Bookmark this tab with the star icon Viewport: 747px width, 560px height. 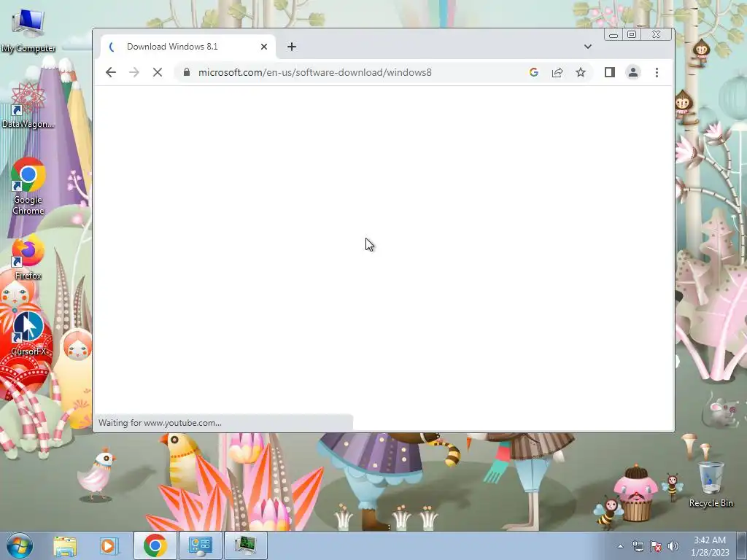point(580,72)
